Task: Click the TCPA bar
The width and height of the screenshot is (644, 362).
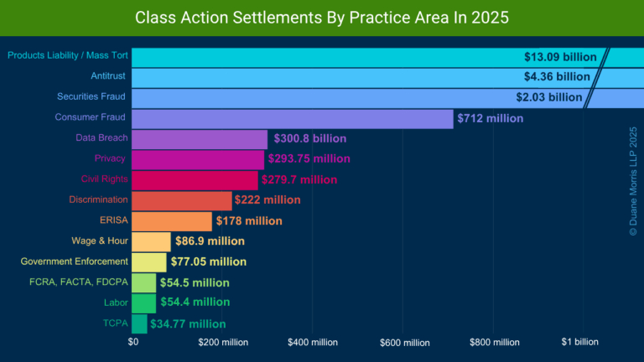Action: tap(139, 323)
